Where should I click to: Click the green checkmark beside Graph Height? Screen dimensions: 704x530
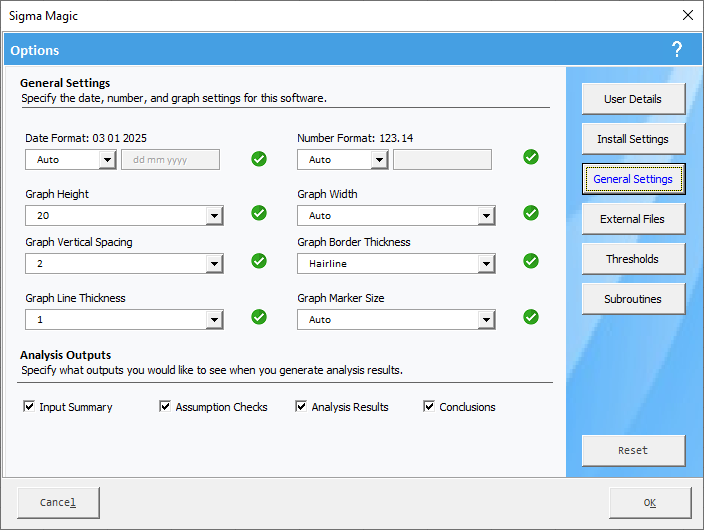click(x=259, y=213)
